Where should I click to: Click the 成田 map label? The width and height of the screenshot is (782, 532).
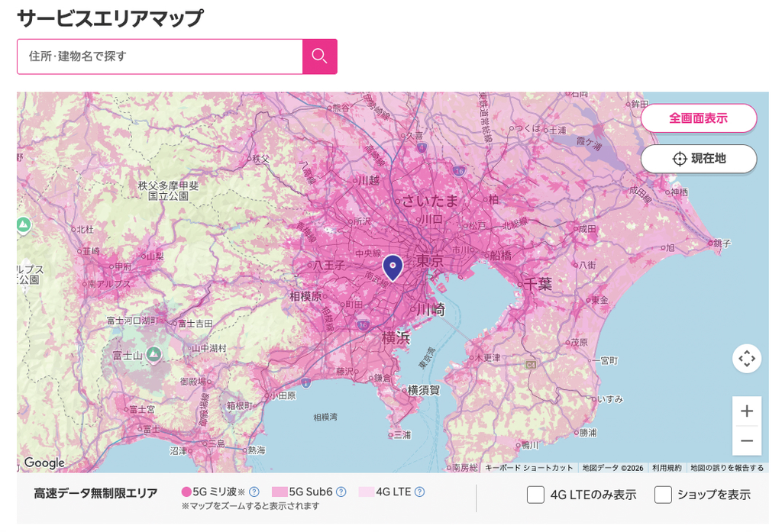[x=587, y=228]
